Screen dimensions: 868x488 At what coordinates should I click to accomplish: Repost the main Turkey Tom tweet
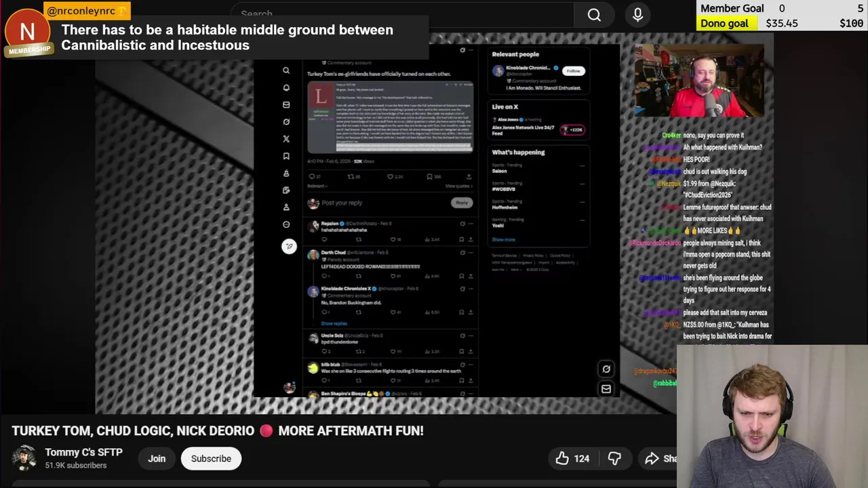[x=353, y=176]
